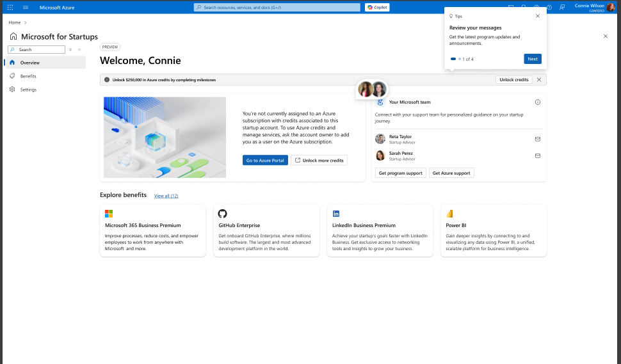The width and height of the screenshot is (621, 364).
Task: Click the Tips lightbulb icon
Action: 451,16
